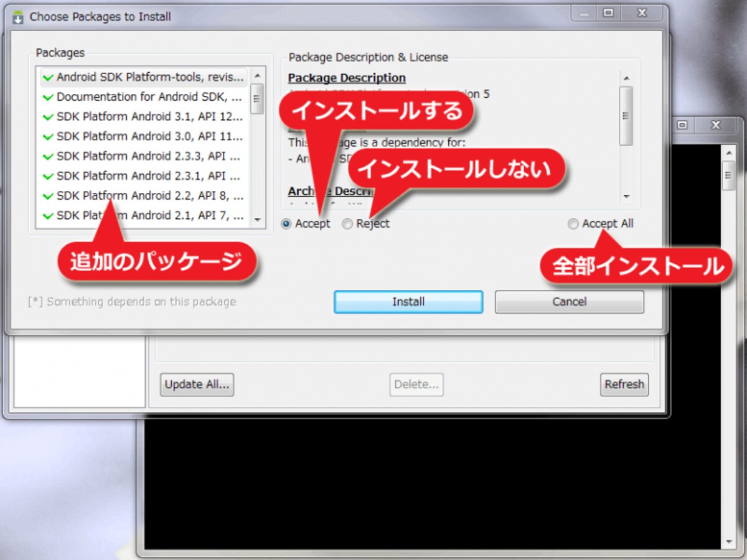This screenshot has width=747, height=560.
Task: Click the Install button
Action: click(408, 302)
